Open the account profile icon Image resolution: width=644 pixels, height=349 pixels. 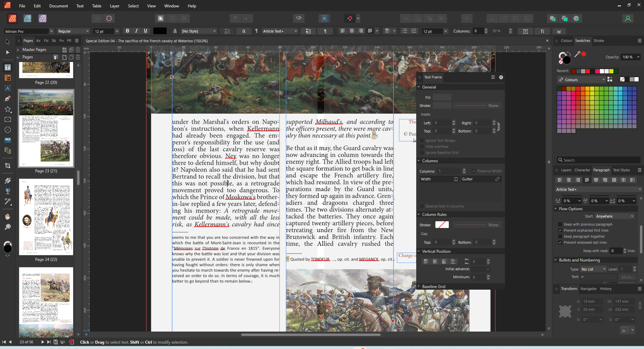[x=628, y=18]
